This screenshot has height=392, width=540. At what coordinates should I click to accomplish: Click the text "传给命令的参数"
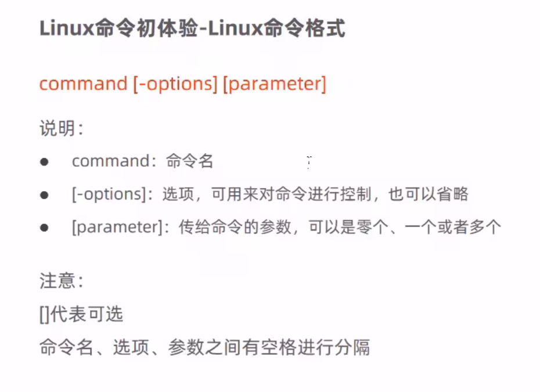[235, 227]
